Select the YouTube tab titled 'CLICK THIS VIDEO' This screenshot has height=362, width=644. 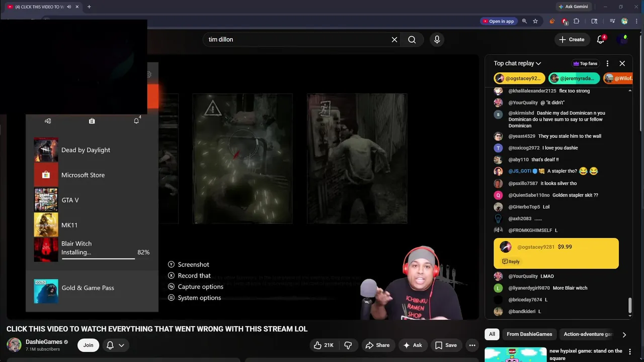43,7
